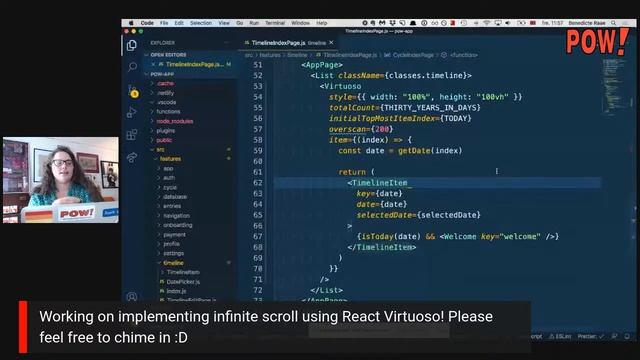Select the onboarding folder in the tree
The height and width of the screenshot is (360, 640).
[x=178, y=225]
